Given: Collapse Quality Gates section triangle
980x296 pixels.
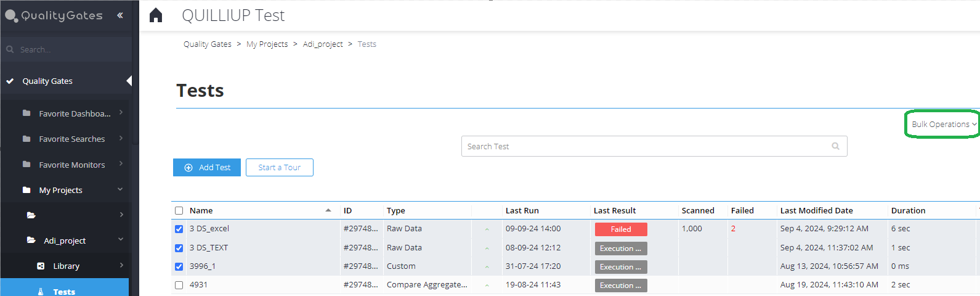Looking at the screenshot, I should click(x=129, y=81).
